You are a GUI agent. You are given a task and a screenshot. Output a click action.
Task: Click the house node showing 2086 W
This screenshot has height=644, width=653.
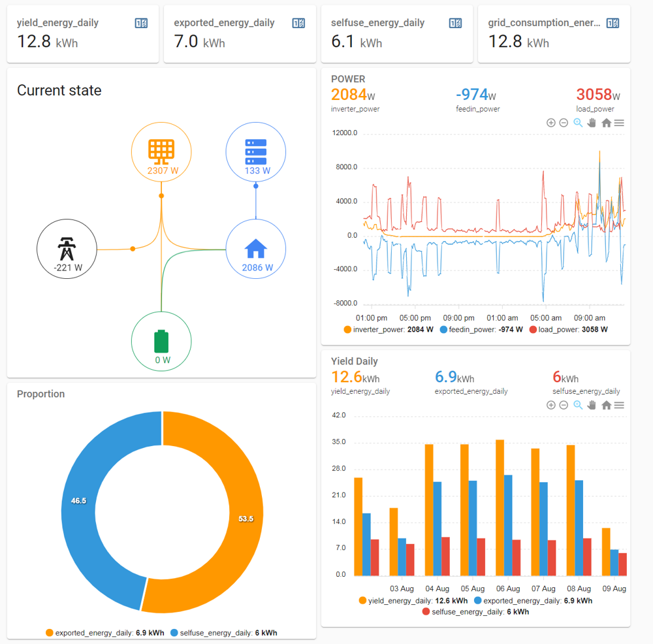click(255, 249)
